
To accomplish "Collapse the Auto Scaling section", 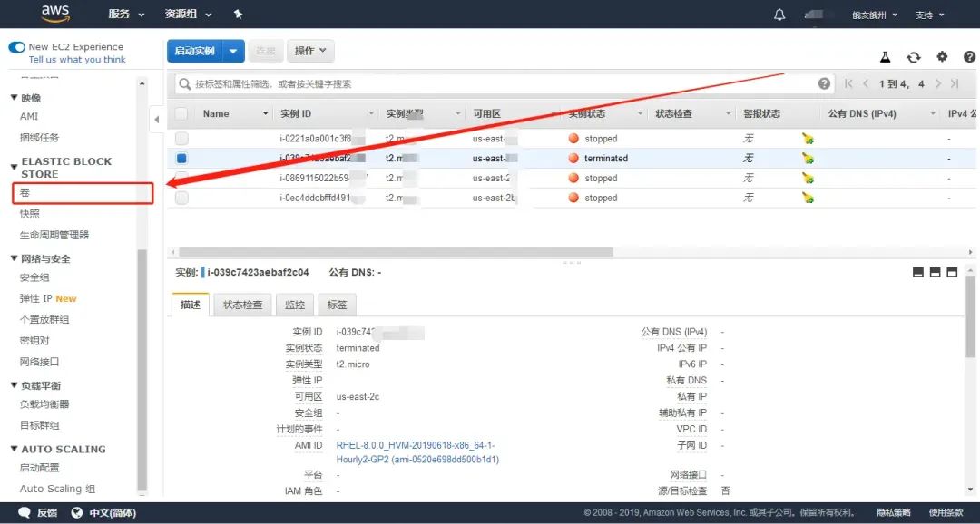I will pos(15,449).
